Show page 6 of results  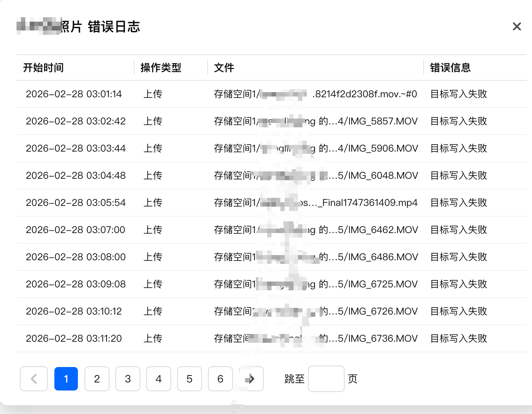pos(220,379)
